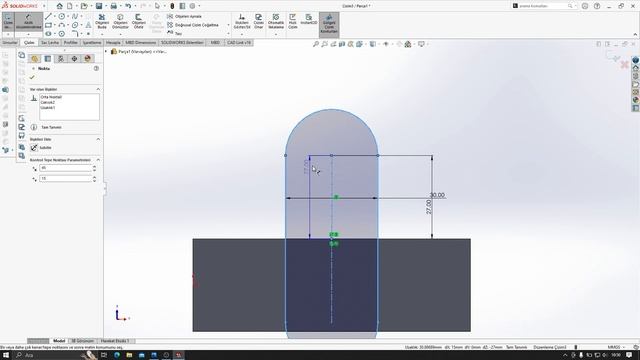Click the Objeleri Aynala mirror tool
Viewport: 640px width, 360px height.
tap(184, 16)
